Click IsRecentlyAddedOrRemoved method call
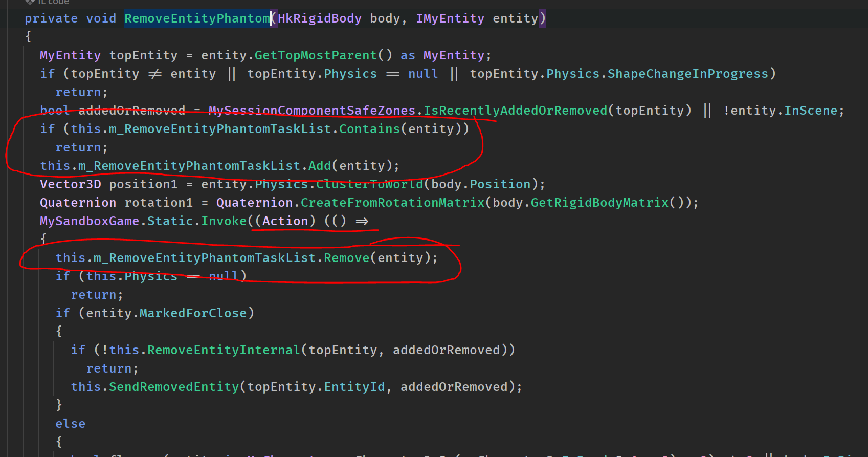Screen dimensions: 868x457 pyautogui.click(x=515, y=111)
